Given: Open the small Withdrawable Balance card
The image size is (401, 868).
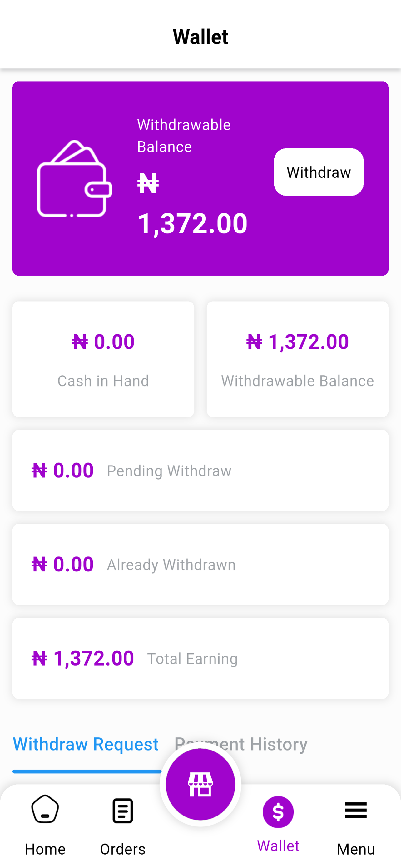Looking at the screenshot, I should pos(298,359).
